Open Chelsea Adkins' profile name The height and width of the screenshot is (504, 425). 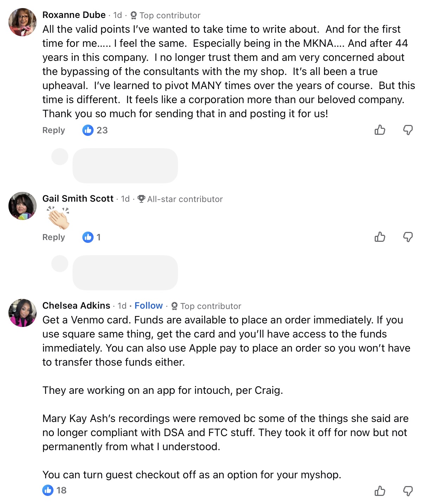point(76,305)
